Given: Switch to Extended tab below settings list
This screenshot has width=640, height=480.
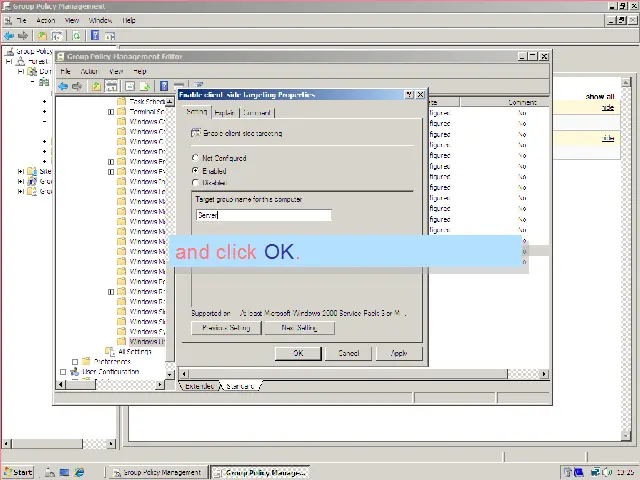Looking at the screenshot, I should [x=200, y=386].
